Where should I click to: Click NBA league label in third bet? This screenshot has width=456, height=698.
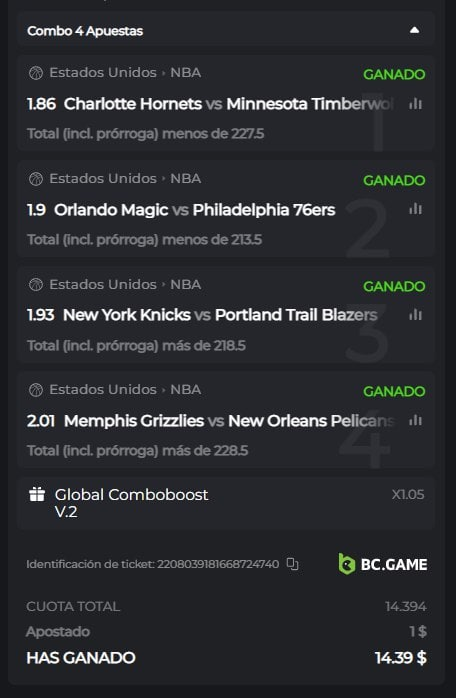[x=186, y=284]
